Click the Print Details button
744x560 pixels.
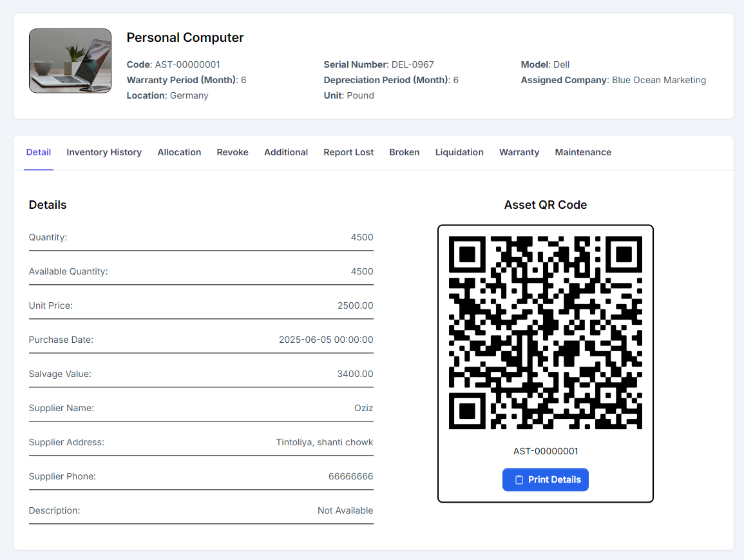coord(546,479)
